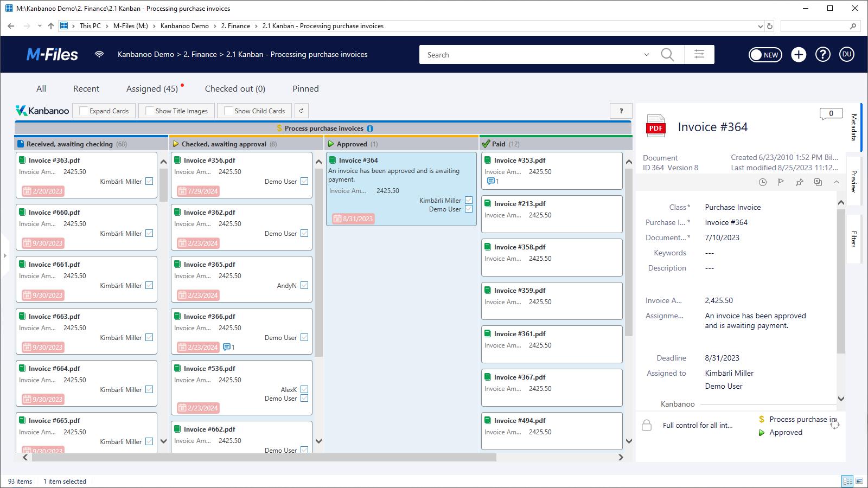The image size is (868, 488).
Task: Click the info icon beside Process purchase invoices
Action: tap(370, 129)
